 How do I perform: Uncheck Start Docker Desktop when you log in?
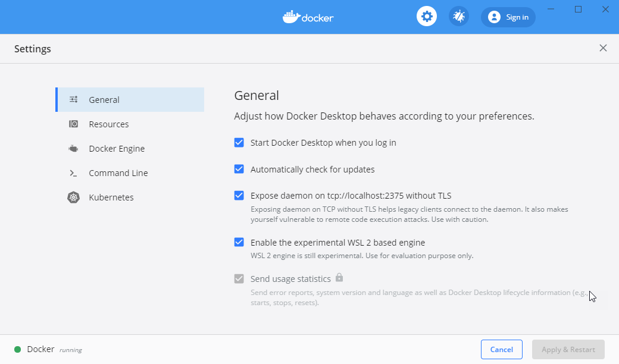click(x=239, y=142)
